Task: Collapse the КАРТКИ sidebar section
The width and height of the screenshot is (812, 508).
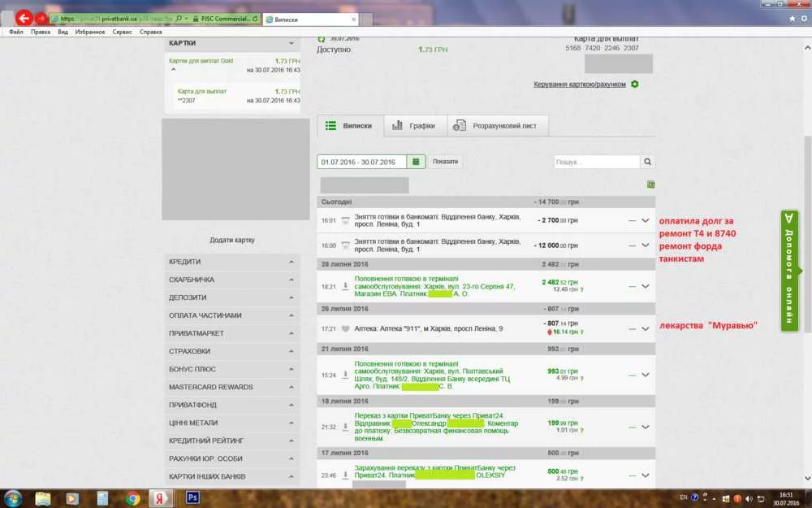Action: [x=232, y=43]
